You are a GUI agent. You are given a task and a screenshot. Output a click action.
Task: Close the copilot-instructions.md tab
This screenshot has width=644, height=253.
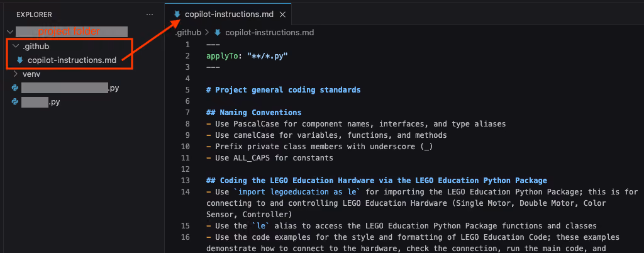tap(282, 14)
